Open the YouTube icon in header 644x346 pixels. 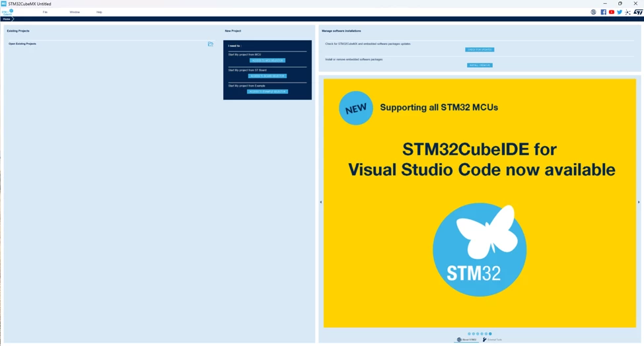click(x=612, y=13)
